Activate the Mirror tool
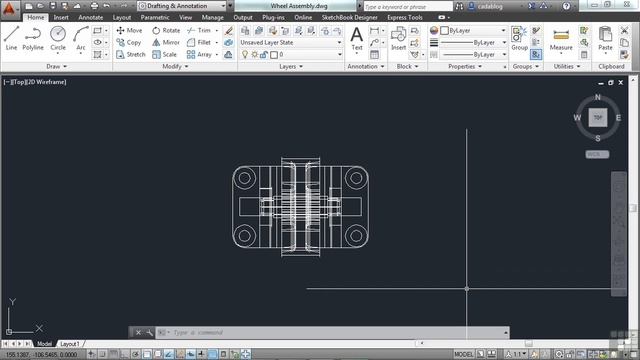640x360 pixels. click(x=166, y=42)
